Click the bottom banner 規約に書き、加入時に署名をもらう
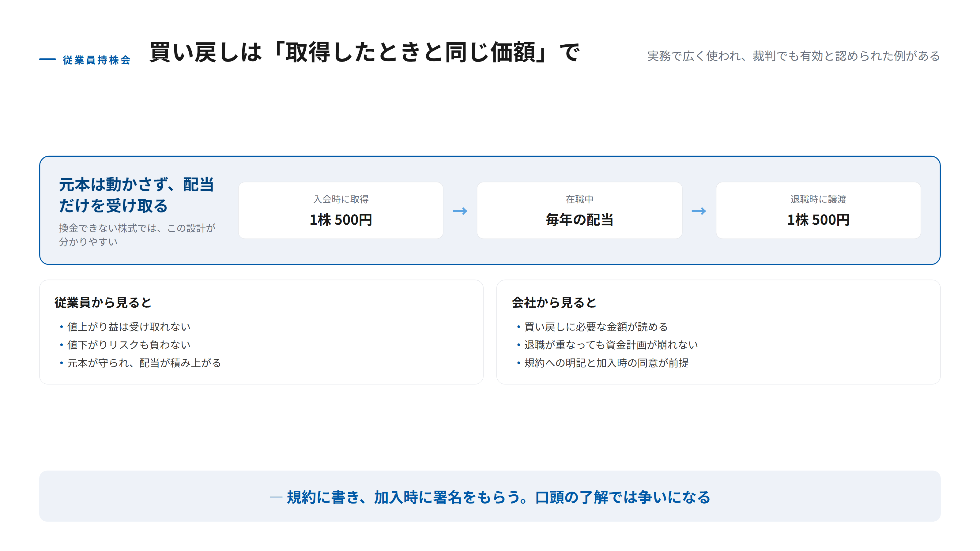Screen dimensions: 980x551 490,497
